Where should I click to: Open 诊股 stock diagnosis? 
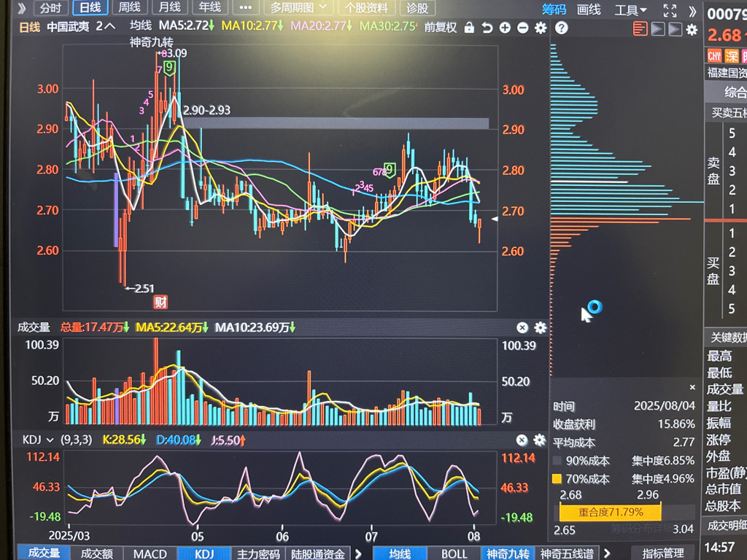pos(417,8)
